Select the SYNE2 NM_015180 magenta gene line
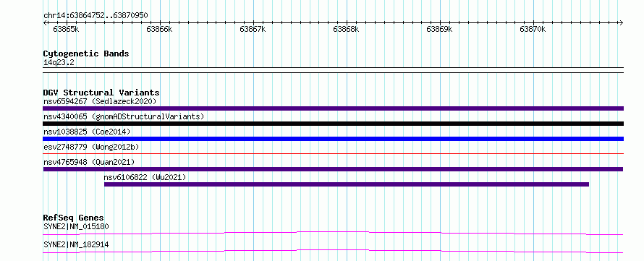The height and width of the screenshot is (261, 644). (333, 233)
